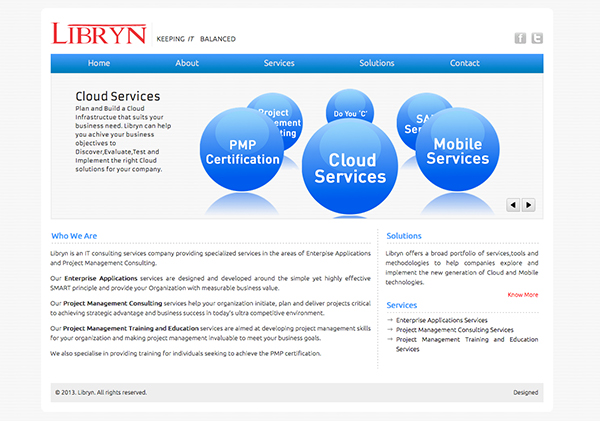Advance to the next slide arrow

point(528,205)
